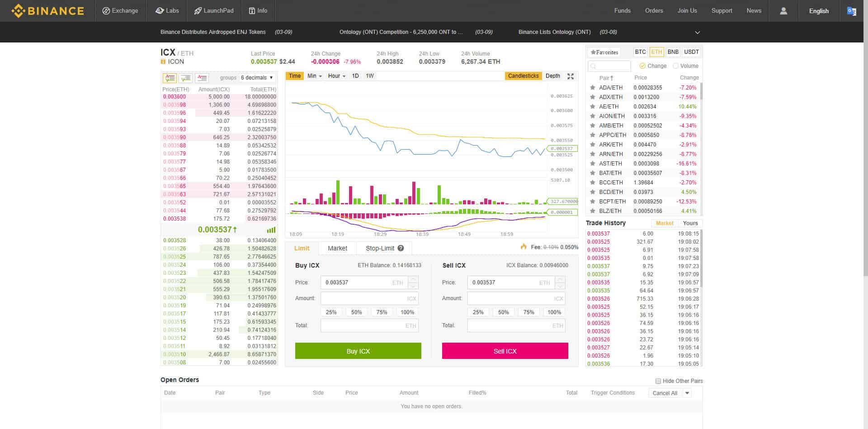Click the Google Translate icon
The image size is (868, 429).
coord(851,11)
